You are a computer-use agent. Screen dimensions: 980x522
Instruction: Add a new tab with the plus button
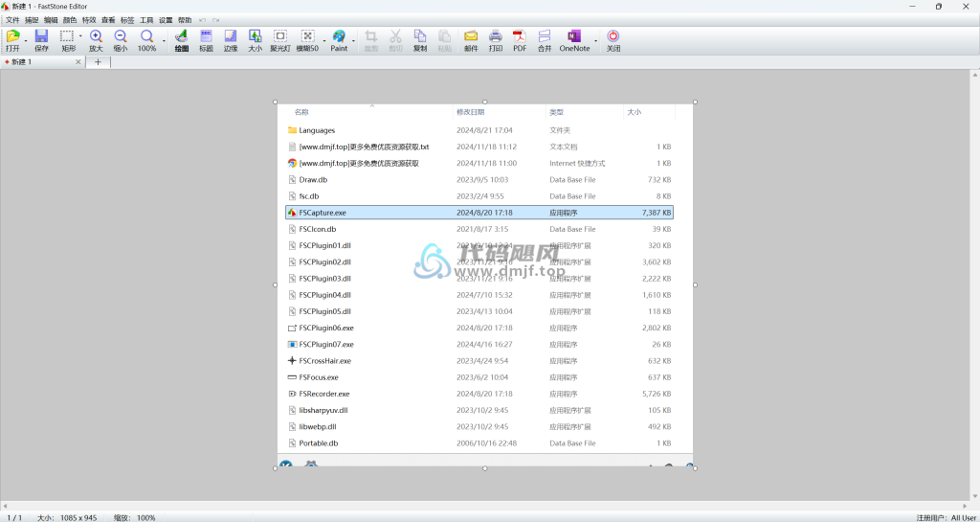(x=98, y=62)
